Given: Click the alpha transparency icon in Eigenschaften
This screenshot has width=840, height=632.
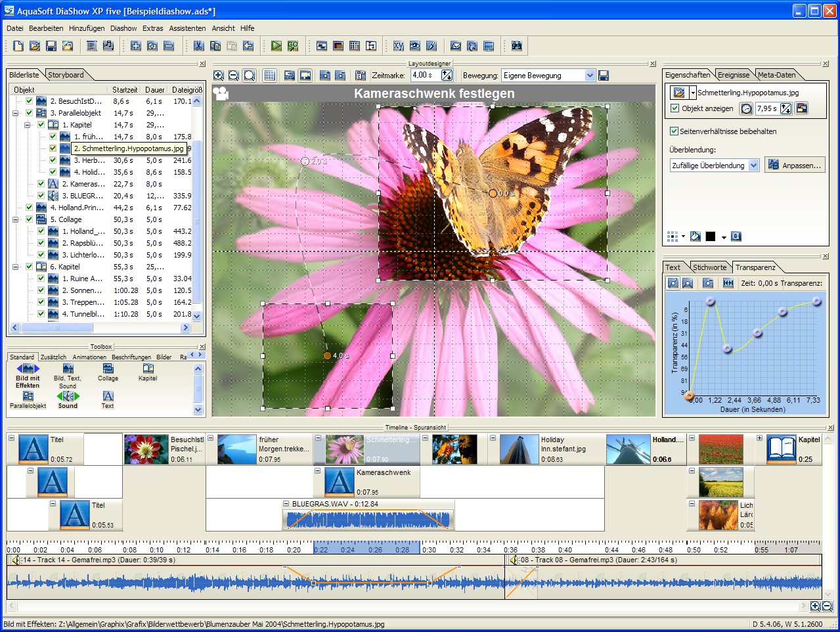Looking at the screenshot, I should click(736, 237).
